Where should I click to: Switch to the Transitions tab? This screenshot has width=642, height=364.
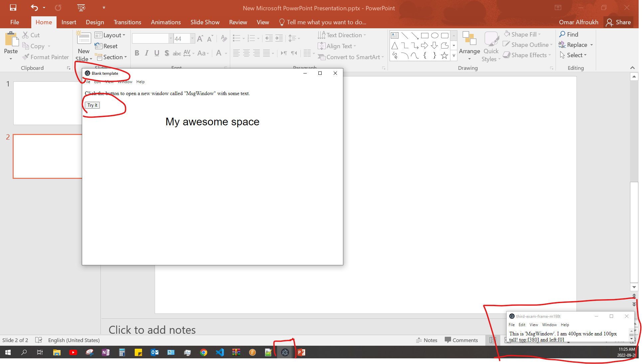tap(127, 22)
